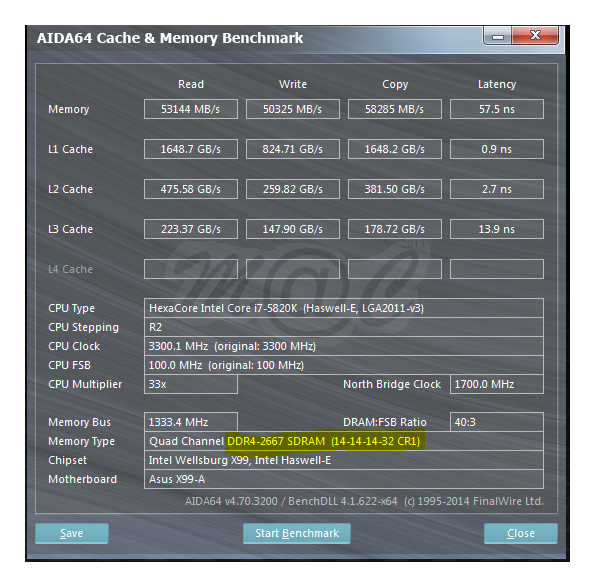Select Memory Type DDR4-2667 SDRAM value
The image size is (595, 587).
[344, 441]
